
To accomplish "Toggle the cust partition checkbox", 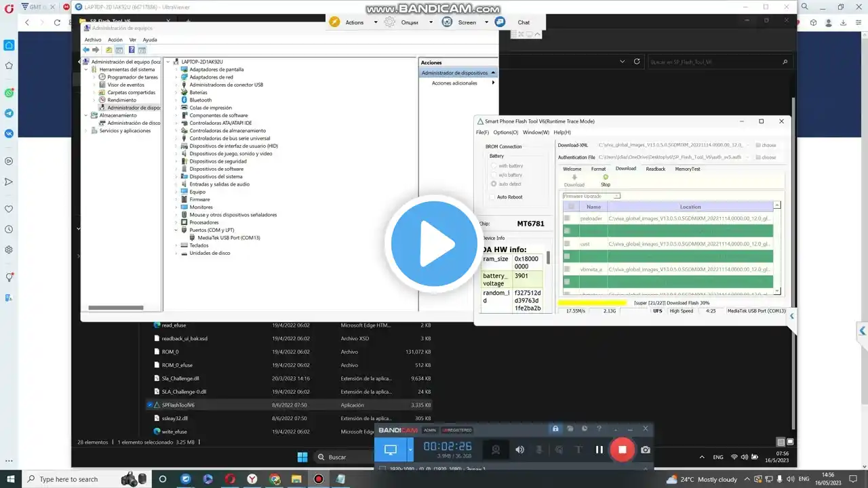I will [x=567, y=243].
